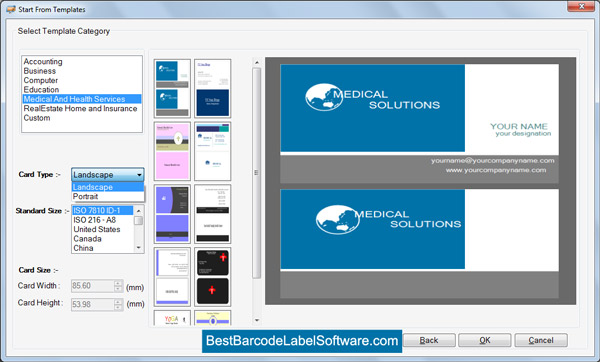This screenshot has height=362, width=600.
Task: Select the blue Medical Solutions template thumbnail
Action: tap(172, 88)
